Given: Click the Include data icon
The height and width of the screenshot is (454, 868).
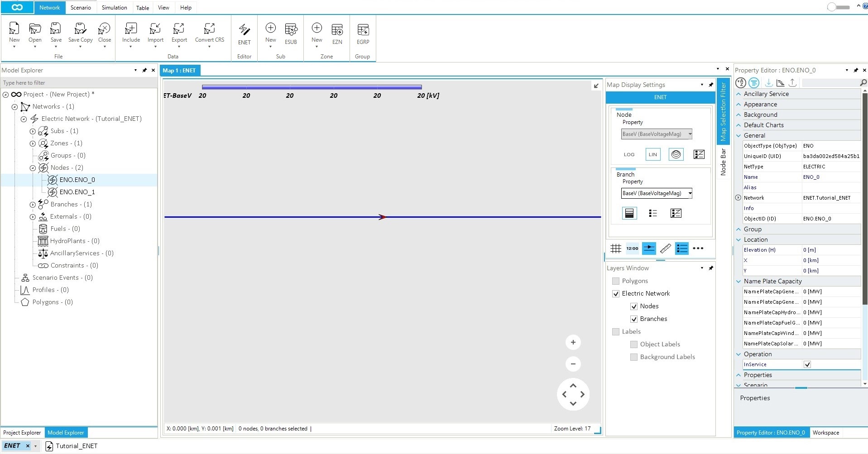Looking at the screenshot, I should tap(131, 29).
